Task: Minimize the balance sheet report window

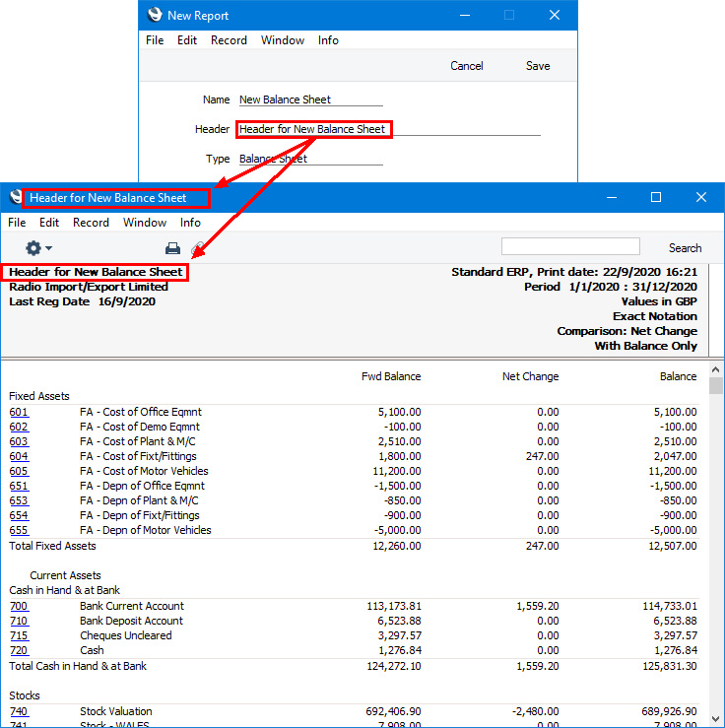Action: (610, 197)
